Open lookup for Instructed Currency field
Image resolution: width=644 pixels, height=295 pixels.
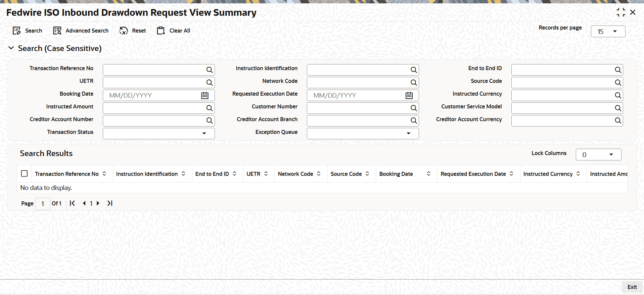click(x=618, y=95)
